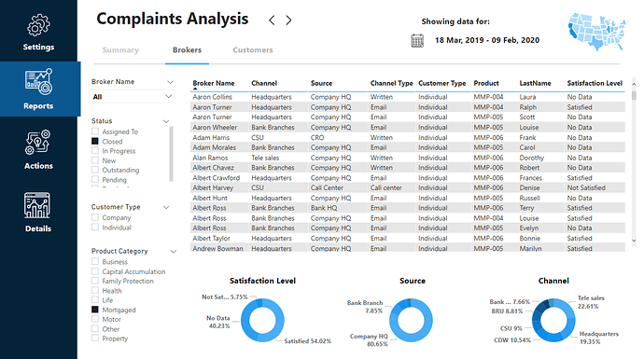Select the Albert Harvey broker cell
The height and width of the screenshot is (359, 644).
click(x=213, y=188)
